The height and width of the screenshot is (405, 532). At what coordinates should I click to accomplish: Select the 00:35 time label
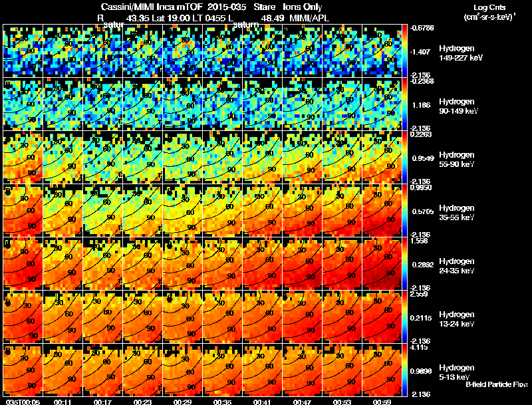(222, 402)
